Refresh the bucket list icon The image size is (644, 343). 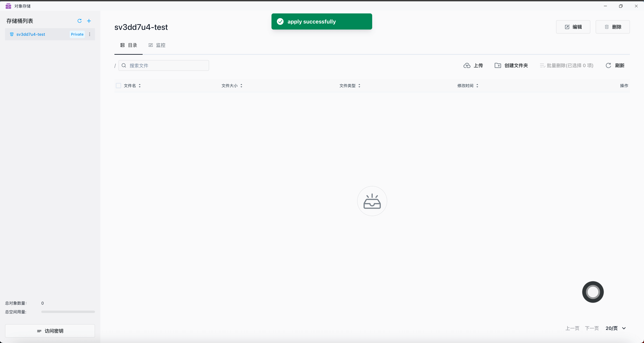(80, 21)
